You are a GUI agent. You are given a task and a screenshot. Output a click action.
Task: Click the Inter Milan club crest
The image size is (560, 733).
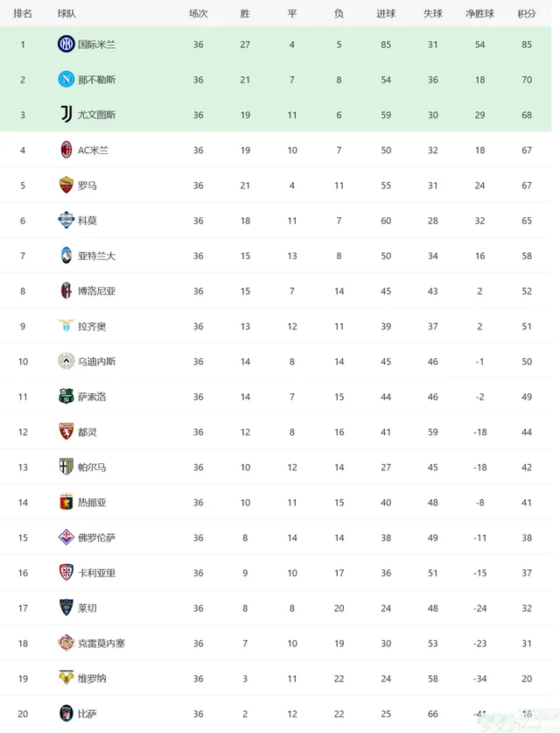click(x=66, y=44)
